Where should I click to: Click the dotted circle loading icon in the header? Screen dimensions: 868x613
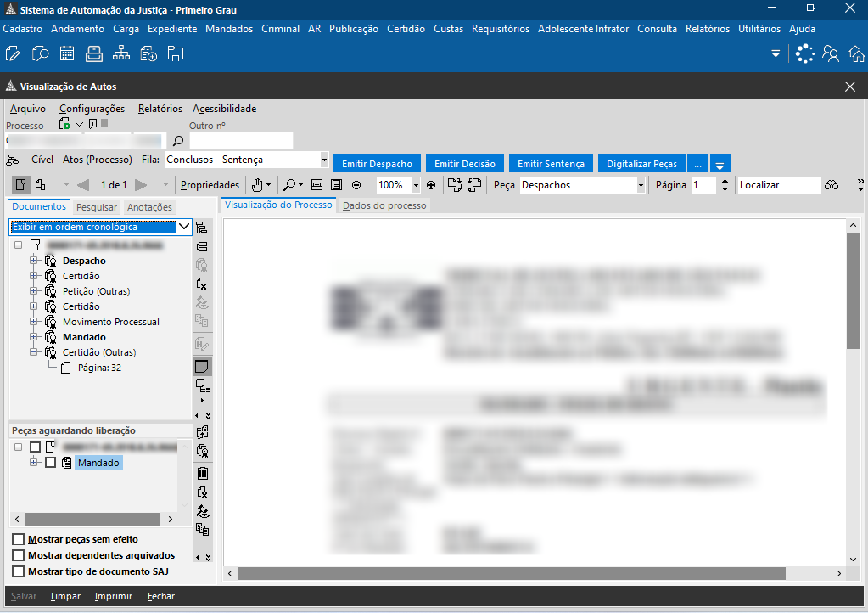click(x=805, y=53)
